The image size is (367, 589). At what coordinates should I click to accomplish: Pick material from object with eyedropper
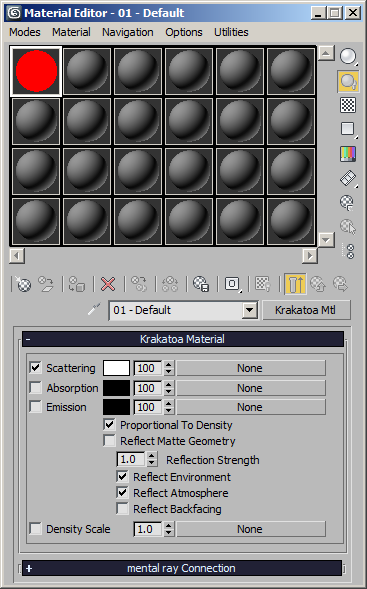pyautogui.click(x=94, y=310)
